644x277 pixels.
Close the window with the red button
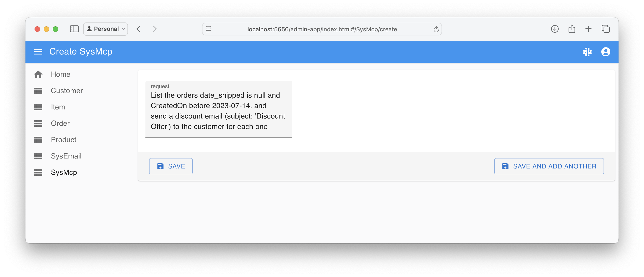tap(37, 29)
